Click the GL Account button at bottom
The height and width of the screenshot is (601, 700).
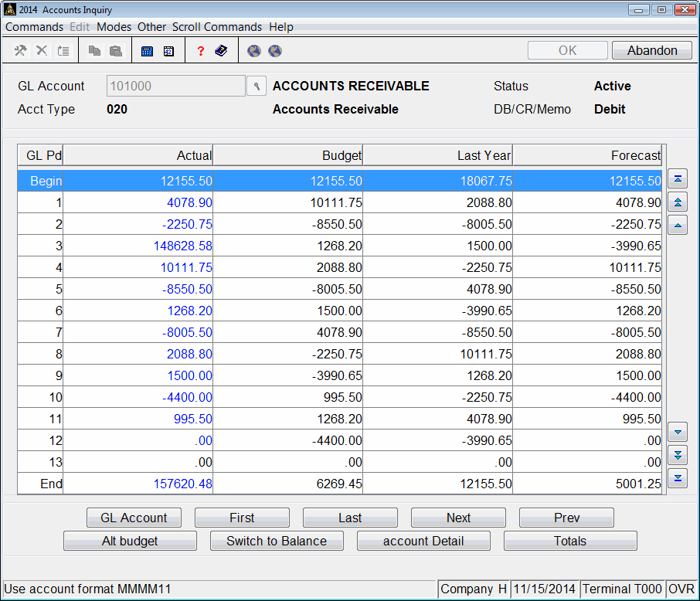134,518
